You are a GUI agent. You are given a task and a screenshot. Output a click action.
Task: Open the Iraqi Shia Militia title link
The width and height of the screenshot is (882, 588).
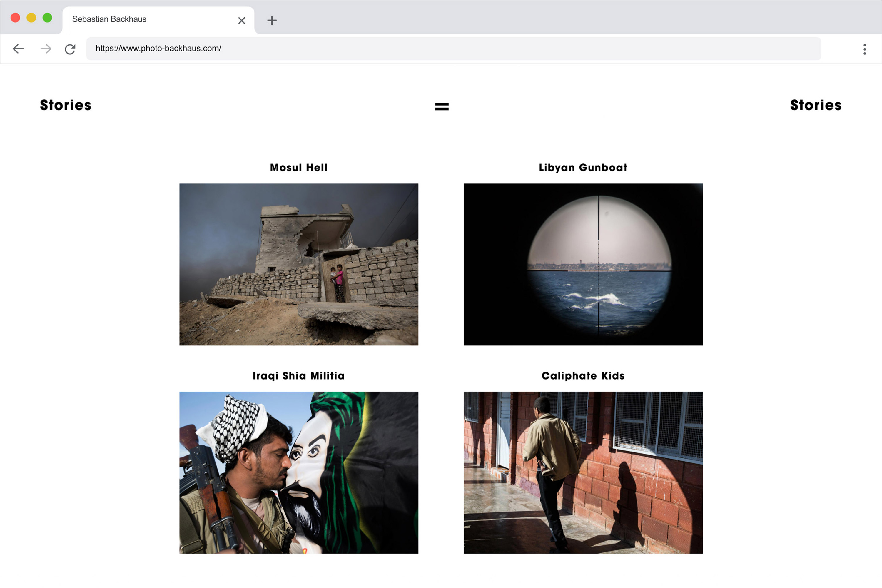(299, 376)
